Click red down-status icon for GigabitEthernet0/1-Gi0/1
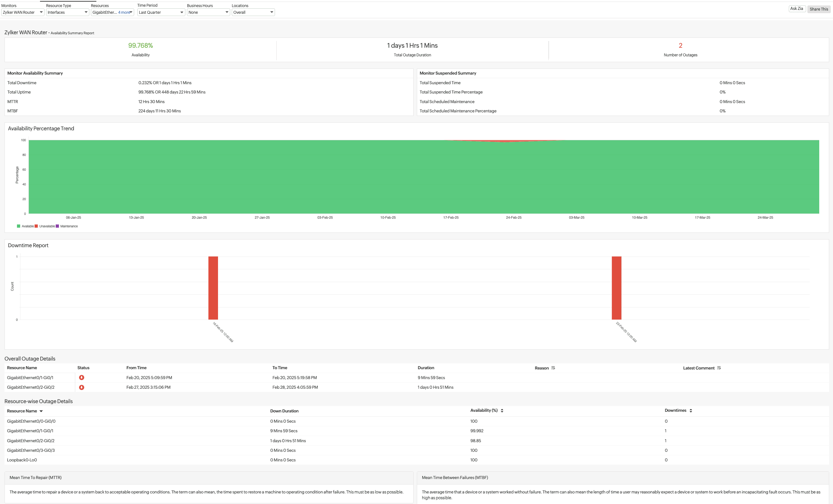Viewport: 833px width, 504px height. [x=81, y=378]
